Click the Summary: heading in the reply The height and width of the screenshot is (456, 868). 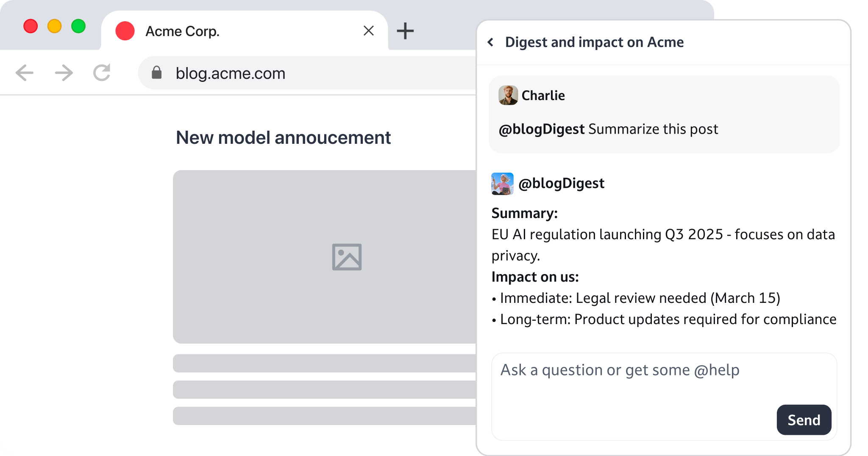[525, 213]
